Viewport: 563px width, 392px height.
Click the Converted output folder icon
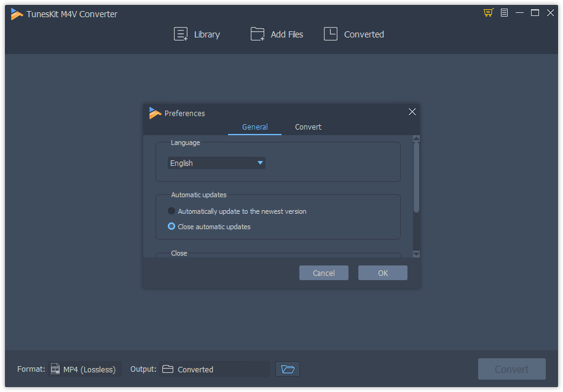[x=168, y=369]
